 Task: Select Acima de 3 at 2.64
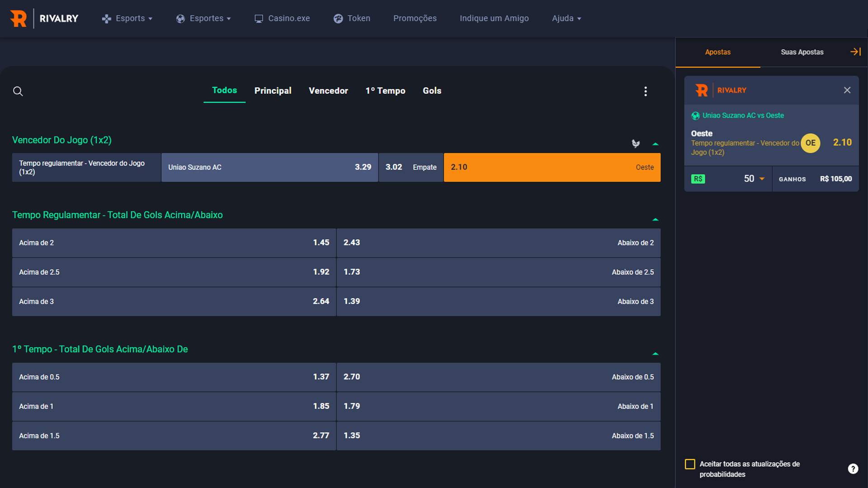(x=174, y=301)
